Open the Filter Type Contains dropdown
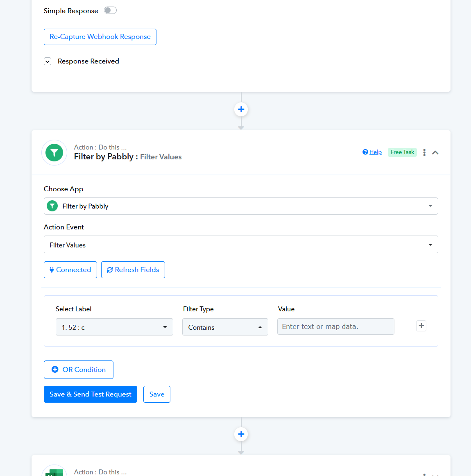Viewport: 471px width, 476px height. (225, 327)
